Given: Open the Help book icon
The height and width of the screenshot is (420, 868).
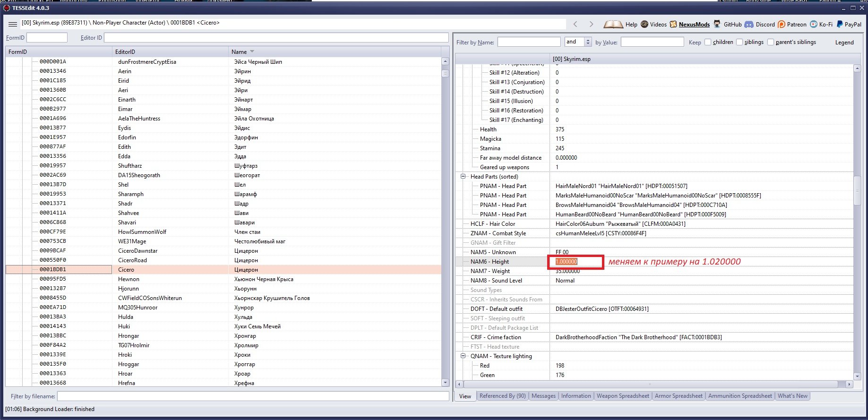Looking at the screenshot, I should pos(613,24).
